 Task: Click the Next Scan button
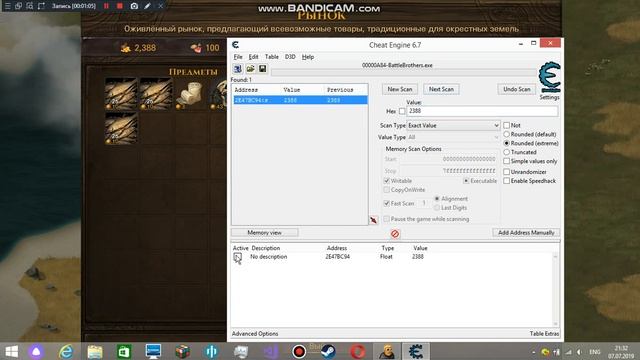pyautogui.click(x=441, y=89)
